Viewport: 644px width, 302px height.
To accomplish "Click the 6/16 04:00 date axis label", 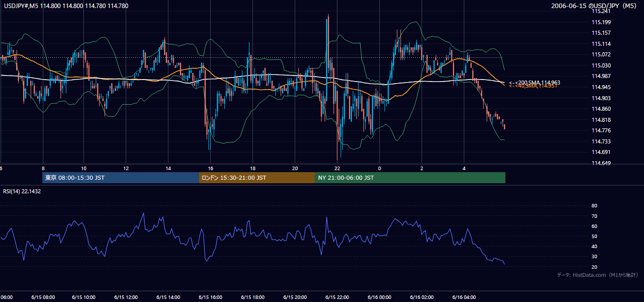I will [x=464, y=297].
